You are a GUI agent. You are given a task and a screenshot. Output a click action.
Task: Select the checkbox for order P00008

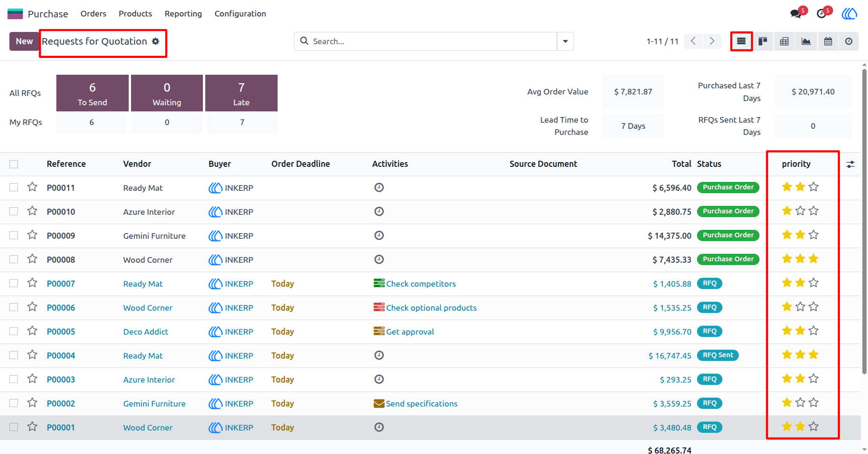[x=14, y=259]
